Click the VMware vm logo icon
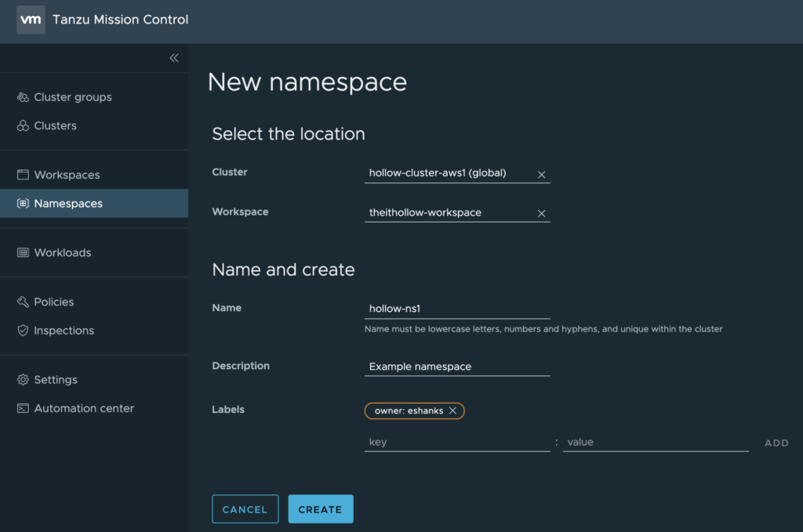The width and height of the screenshot is (803, 532). coord(31,20)
